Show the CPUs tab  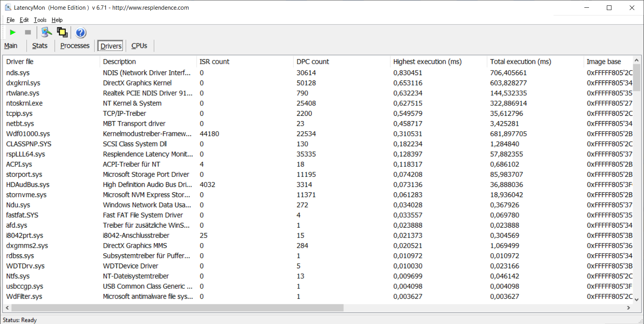pos(139,46)
